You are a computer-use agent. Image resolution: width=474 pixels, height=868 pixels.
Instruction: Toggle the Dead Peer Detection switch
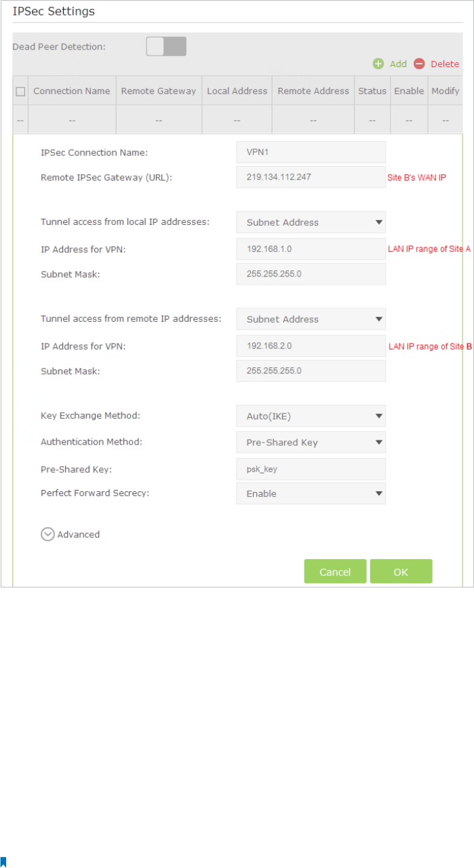point(166,47)
